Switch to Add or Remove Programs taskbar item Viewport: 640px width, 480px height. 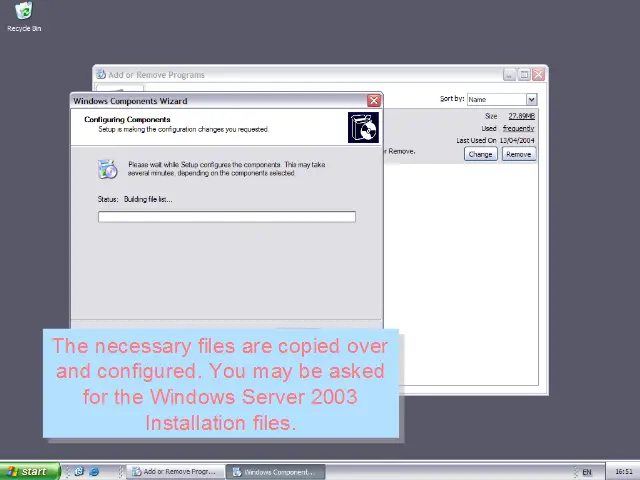coord(172,471)
